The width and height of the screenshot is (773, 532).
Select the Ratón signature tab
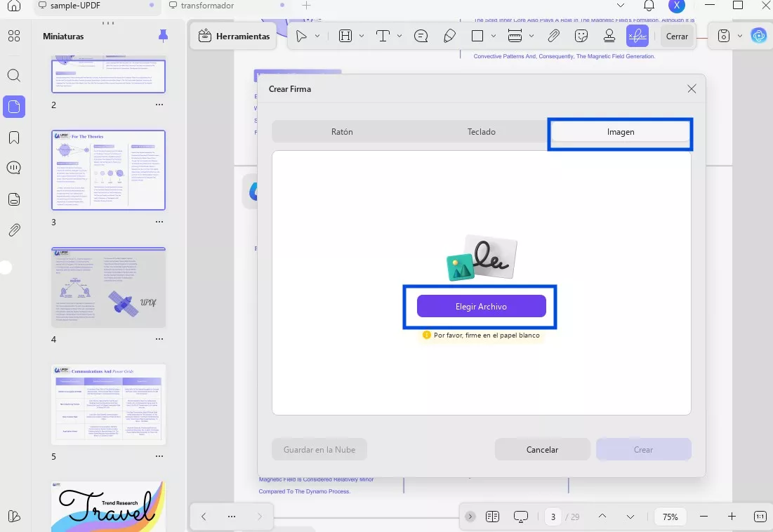[342, 131]
